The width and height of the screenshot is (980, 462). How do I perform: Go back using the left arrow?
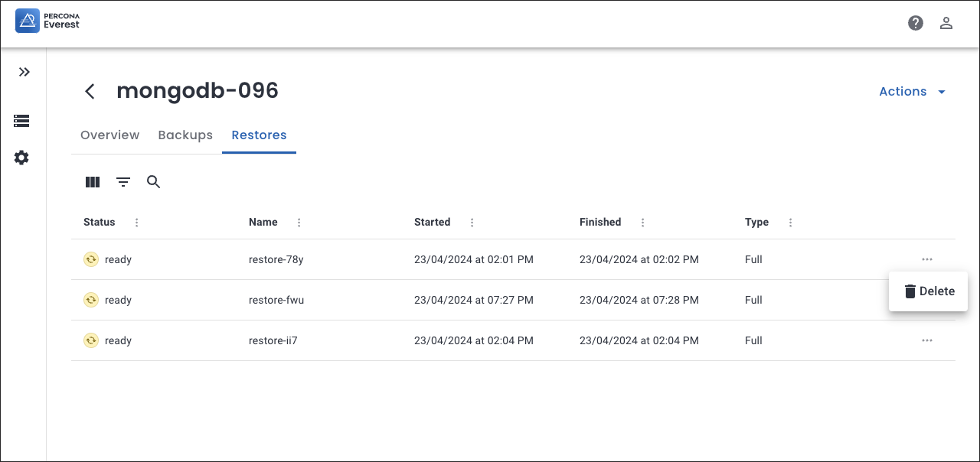[x=90, y=92]
